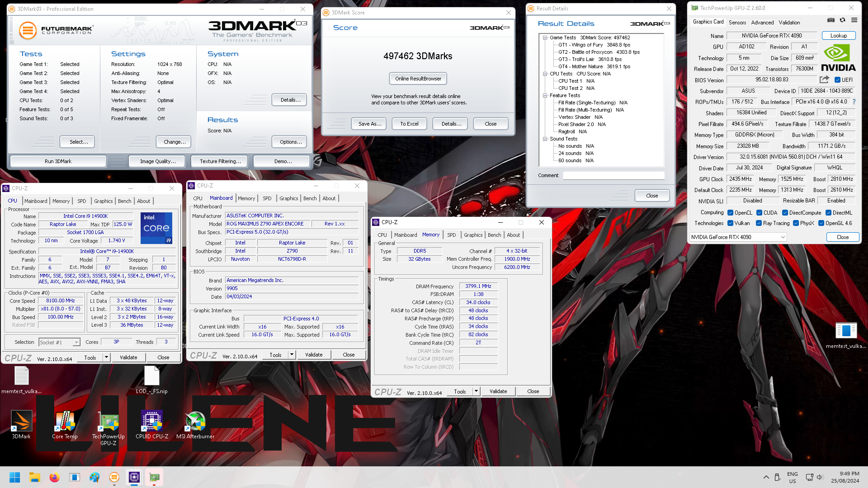The image size is (868, 488).
Task: Open Tools dropdown arrow in CPU-Z Mainboard window
Action: point(292,355)
